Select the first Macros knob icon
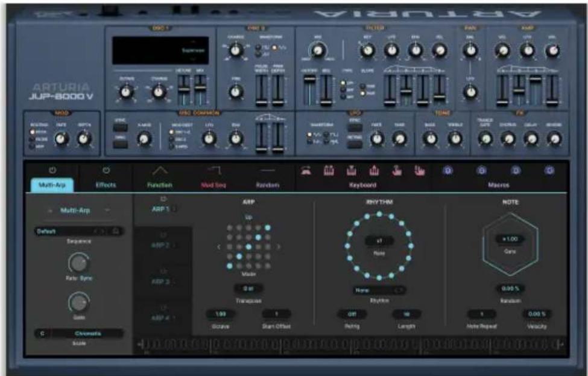Image resolution: width=588 pixels, height=376 pixels. coord(447,171)
